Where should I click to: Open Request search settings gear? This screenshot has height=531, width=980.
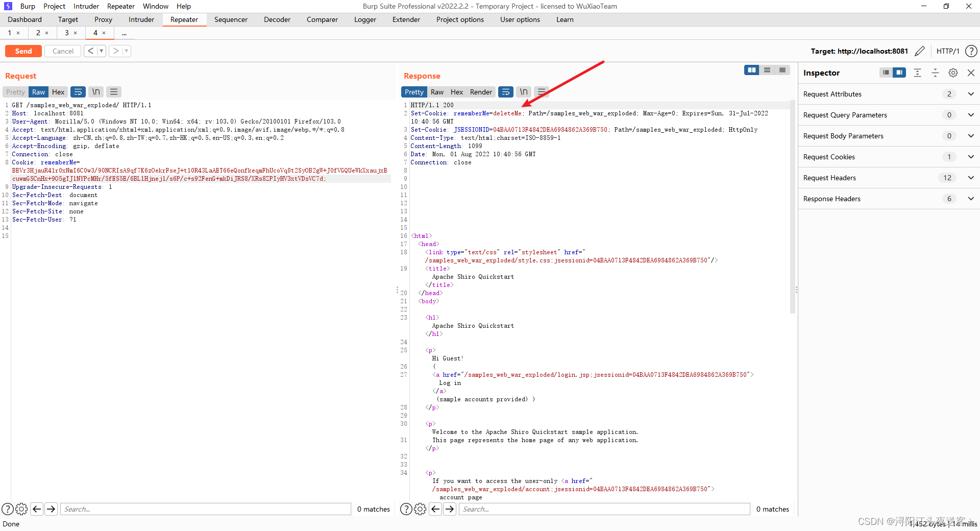click(21, 509)
